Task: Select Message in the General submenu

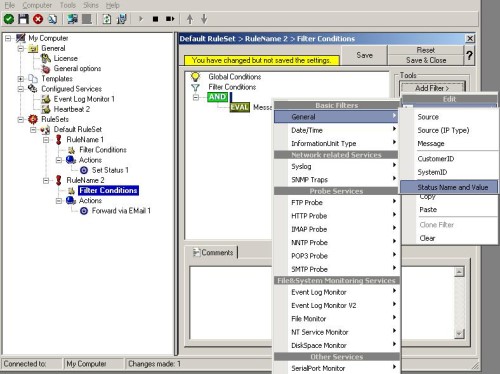Action: tap(449, 144)
